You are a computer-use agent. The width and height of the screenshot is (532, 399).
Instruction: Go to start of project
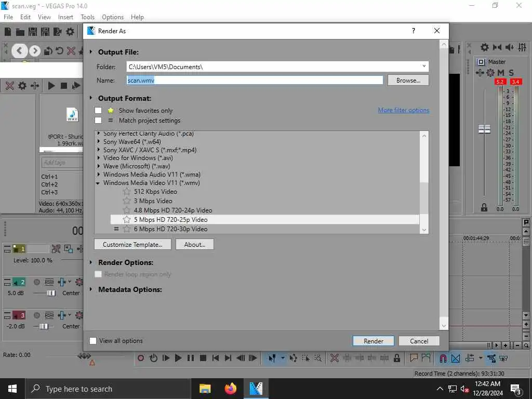pyautogui.click(x=216, y=358)
